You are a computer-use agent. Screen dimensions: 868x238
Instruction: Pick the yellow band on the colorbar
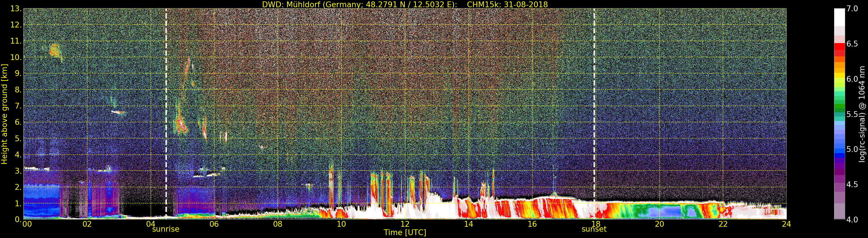point(839,76)
